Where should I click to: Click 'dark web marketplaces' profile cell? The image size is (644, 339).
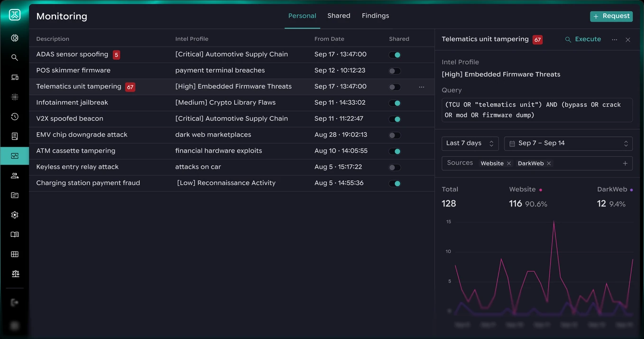point(213,135)
